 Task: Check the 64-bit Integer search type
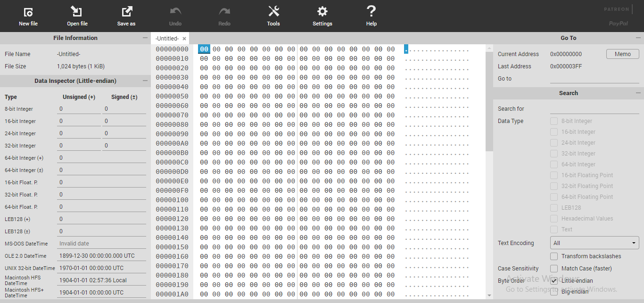coord(554,164)
